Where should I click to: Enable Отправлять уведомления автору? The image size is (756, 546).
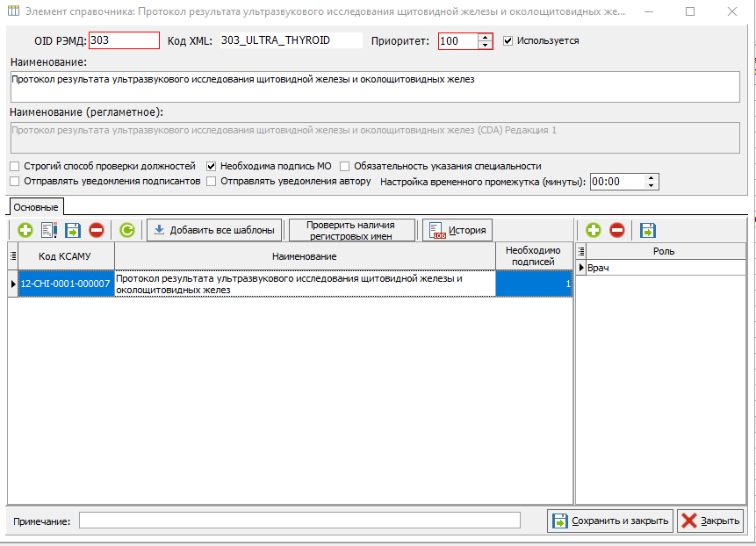click(212, 181)
